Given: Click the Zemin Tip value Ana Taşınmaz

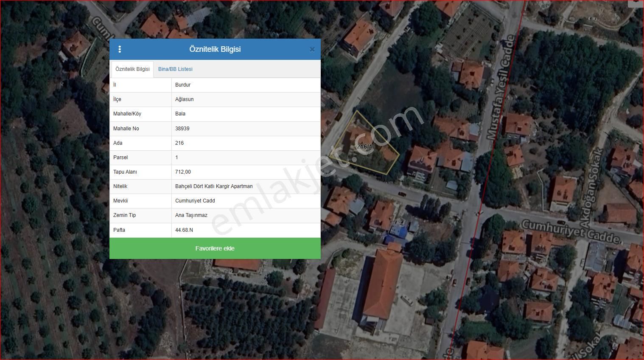Looking at the screenshot, I should (x=191, y=215).
